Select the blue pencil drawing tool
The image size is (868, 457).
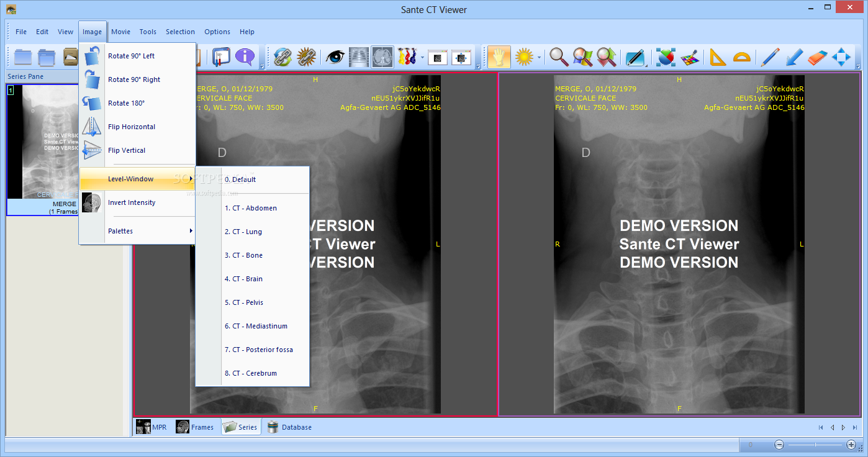[x=771, y=57]
